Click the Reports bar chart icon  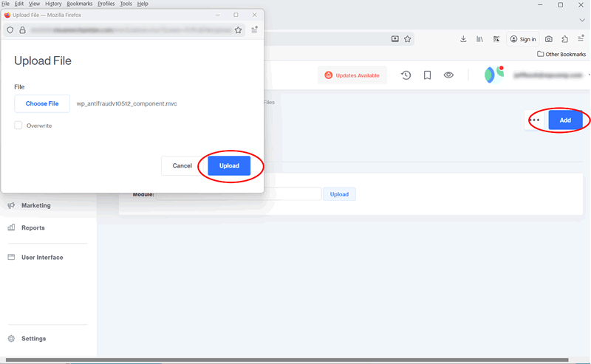pyautogui.click(x=11, y=227)
